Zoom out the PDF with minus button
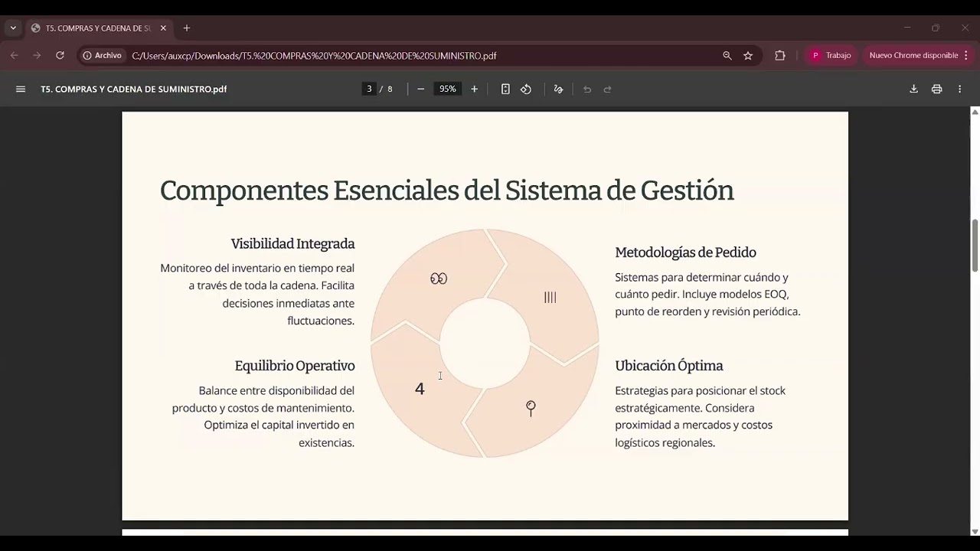Image resolution: width=980 pixels, height=551 pixels. coord(420,90)
